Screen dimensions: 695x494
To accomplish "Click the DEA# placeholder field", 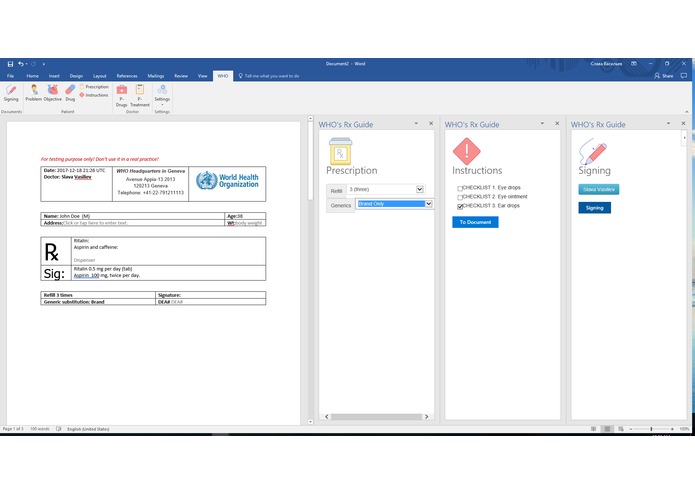I will pyautogui.click(x=177, y=302).
